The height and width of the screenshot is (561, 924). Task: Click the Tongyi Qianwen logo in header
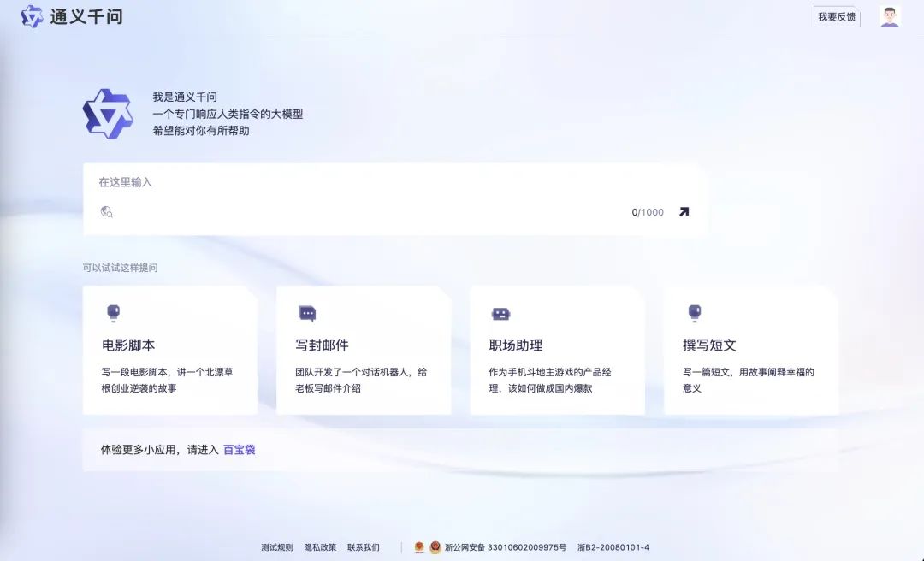pos(32,16)
